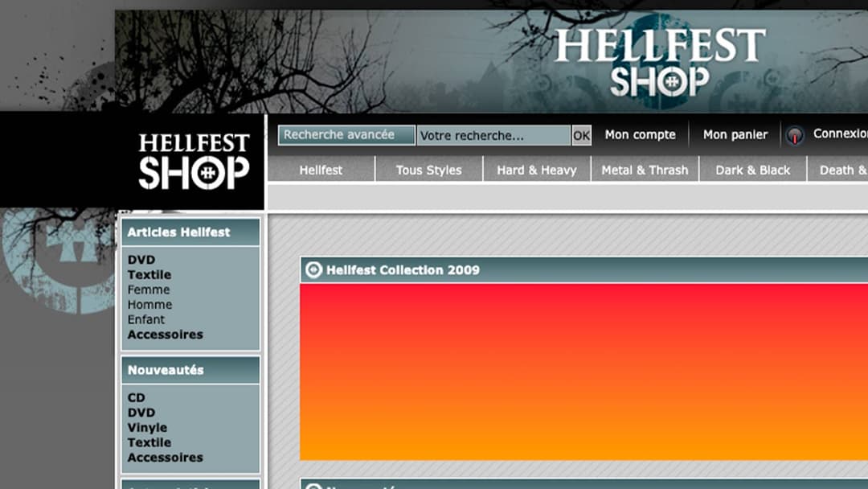Click Accessoires in the Nouveautés section
The height and width of the screenshot is (489, 868).
pyautogui.click(x=165, y=458)
